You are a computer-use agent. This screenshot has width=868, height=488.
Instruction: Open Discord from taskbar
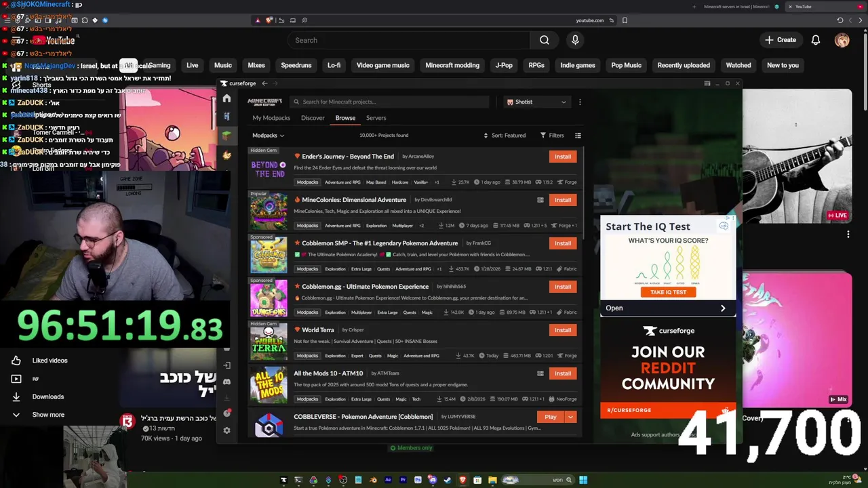(433, 480)
